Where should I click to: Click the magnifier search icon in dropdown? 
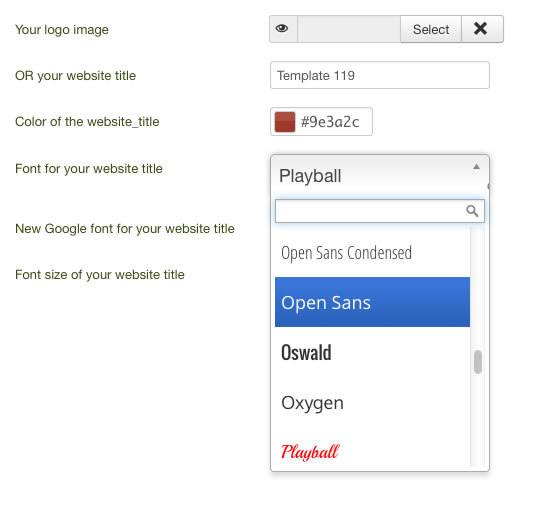click(x=472, y=211)
